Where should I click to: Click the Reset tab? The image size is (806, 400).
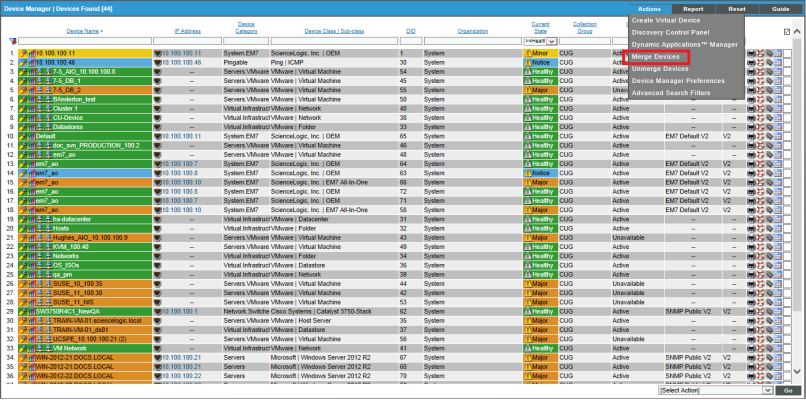pyautogui.click(x=736, y=9)
